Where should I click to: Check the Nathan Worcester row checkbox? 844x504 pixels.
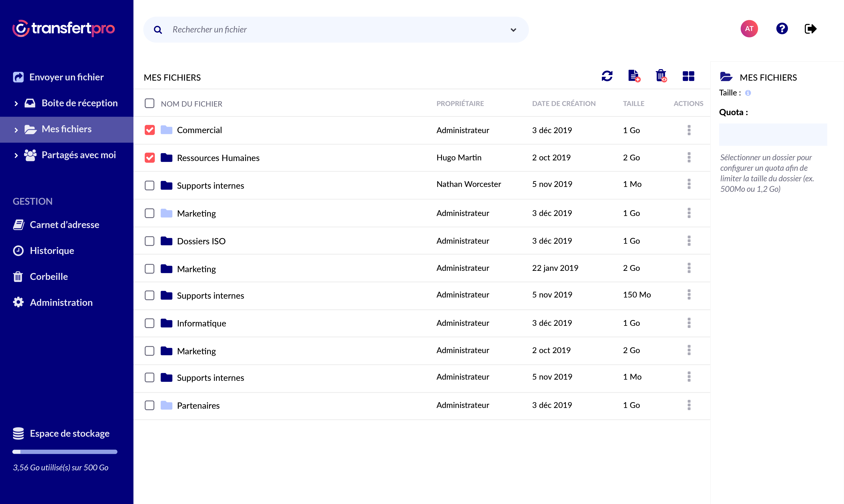(149, 185)
